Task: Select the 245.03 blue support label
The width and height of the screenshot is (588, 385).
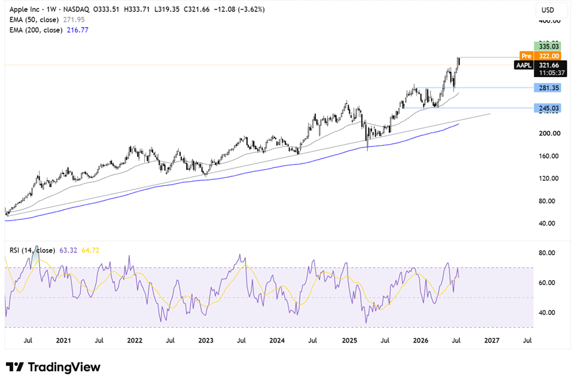Action: coord(547,108)
